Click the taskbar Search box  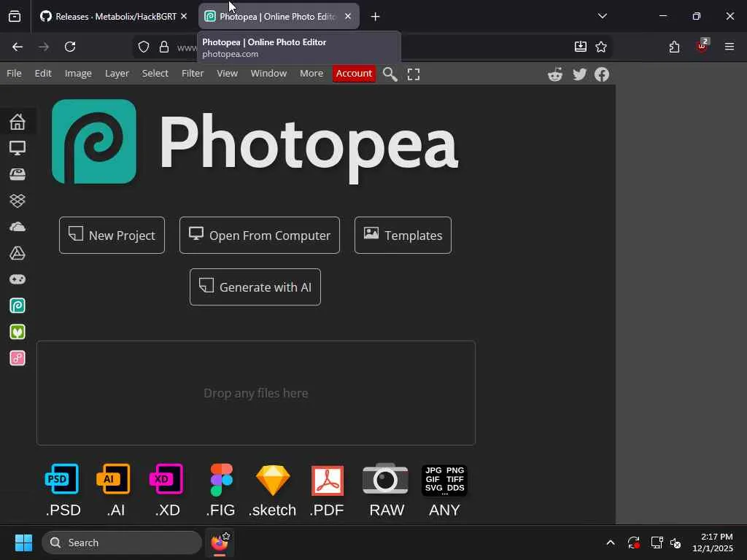122,542
